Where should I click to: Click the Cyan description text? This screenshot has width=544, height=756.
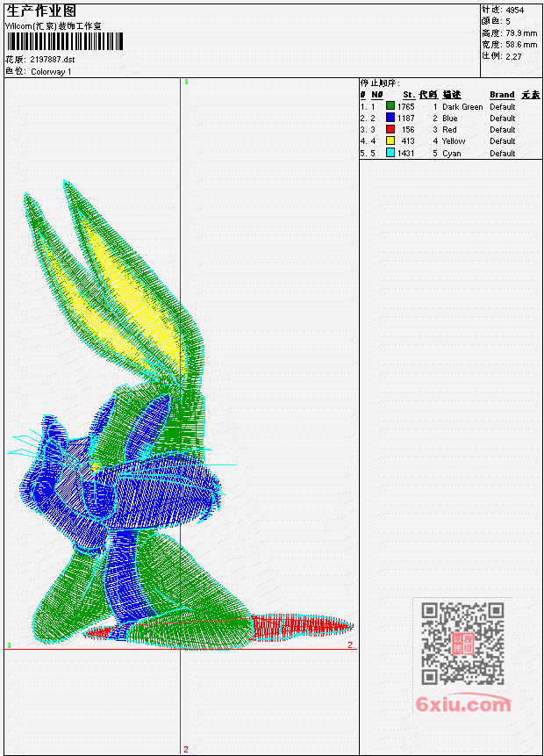(452, 154)
